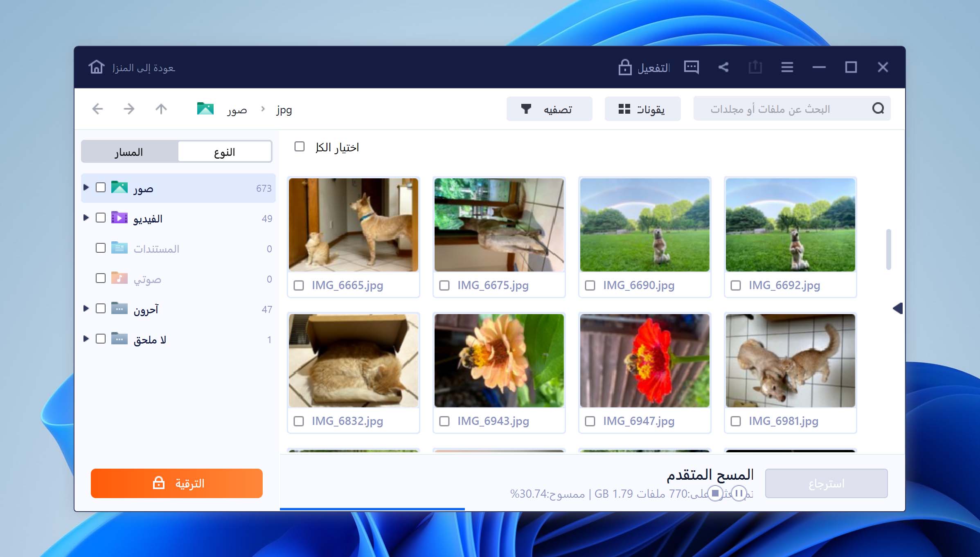Expand the preview side panel arrow
Image resolution: width=980 pixels, height=557 pixels.
[x=897, y=308]
